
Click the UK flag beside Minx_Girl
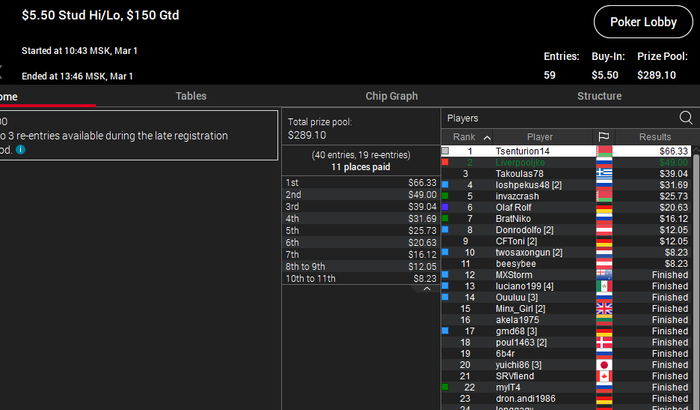604,309
